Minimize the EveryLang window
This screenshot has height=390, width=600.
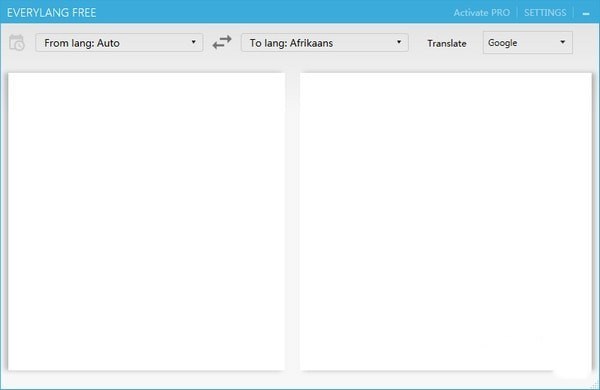[x=586, y=13]
